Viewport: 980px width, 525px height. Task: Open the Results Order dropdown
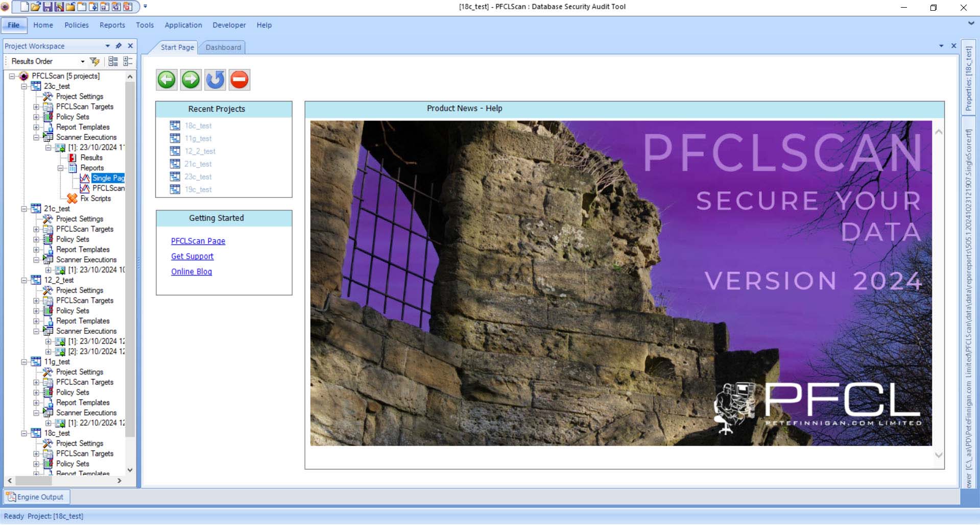tap(83, 61)
